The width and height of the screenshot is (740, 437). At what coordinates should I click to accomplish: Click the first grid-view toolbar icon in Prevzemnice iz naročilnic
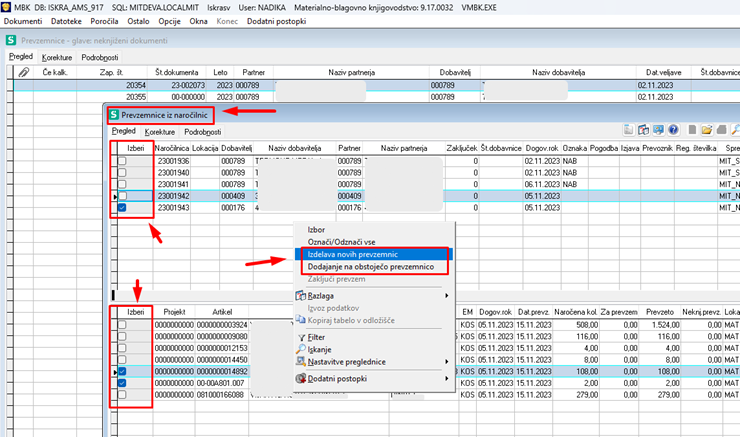pos(629,129)
